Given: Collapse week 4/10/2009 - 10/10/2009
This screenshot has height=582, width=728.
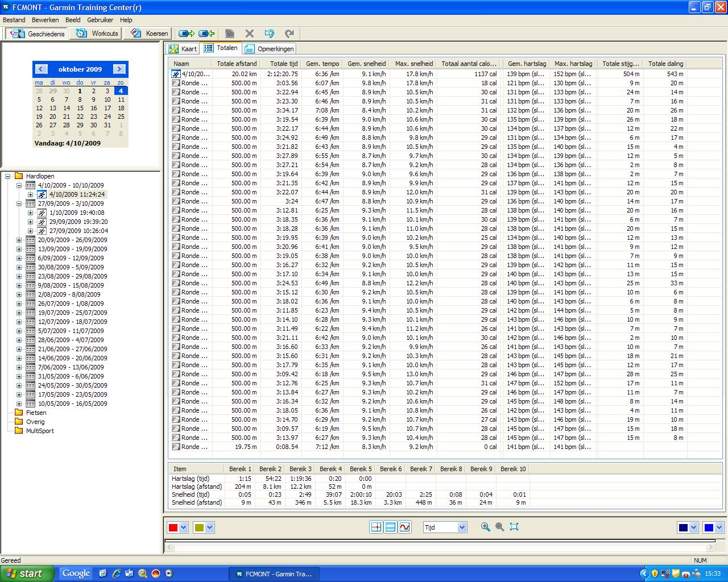Looking at the screenshot, I should pyautogui.click(x=19, y=185).
